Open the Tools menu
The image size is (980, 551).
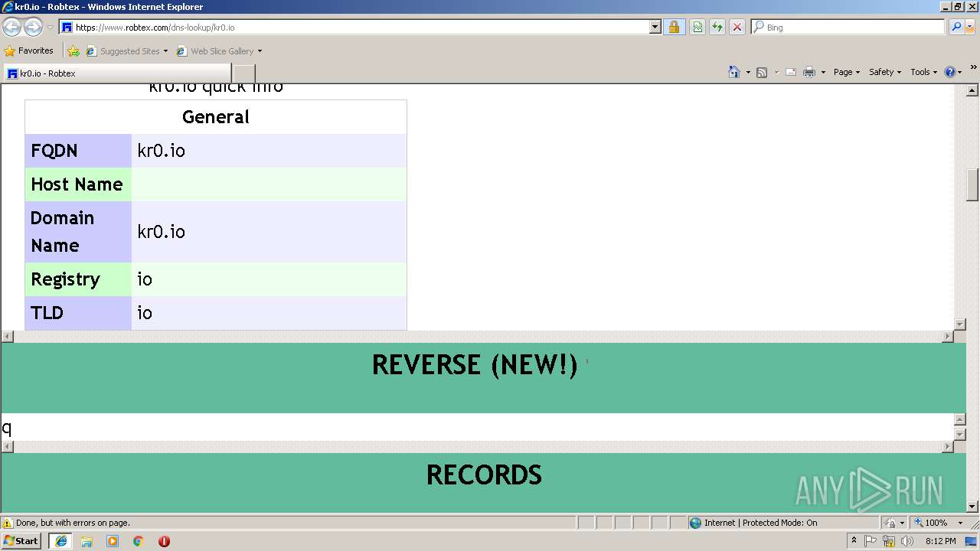(924, 72)
